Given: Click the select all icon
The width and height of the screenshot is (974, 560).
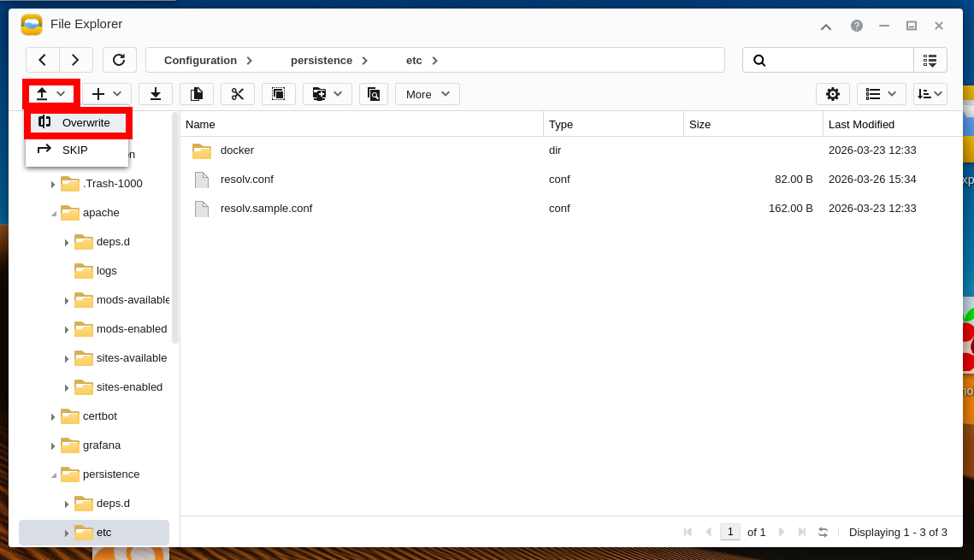Looking at the screenshot, I should [279, 94].
